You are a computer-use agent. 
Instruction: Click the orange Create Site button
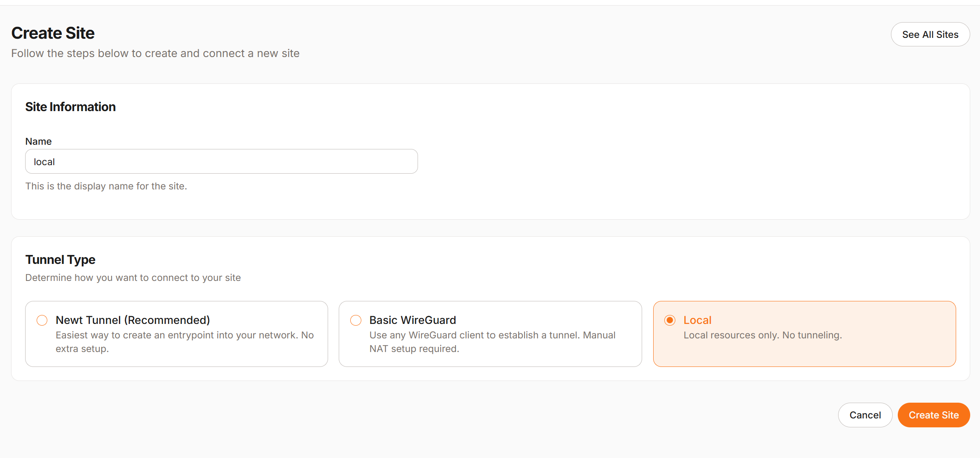934,415
